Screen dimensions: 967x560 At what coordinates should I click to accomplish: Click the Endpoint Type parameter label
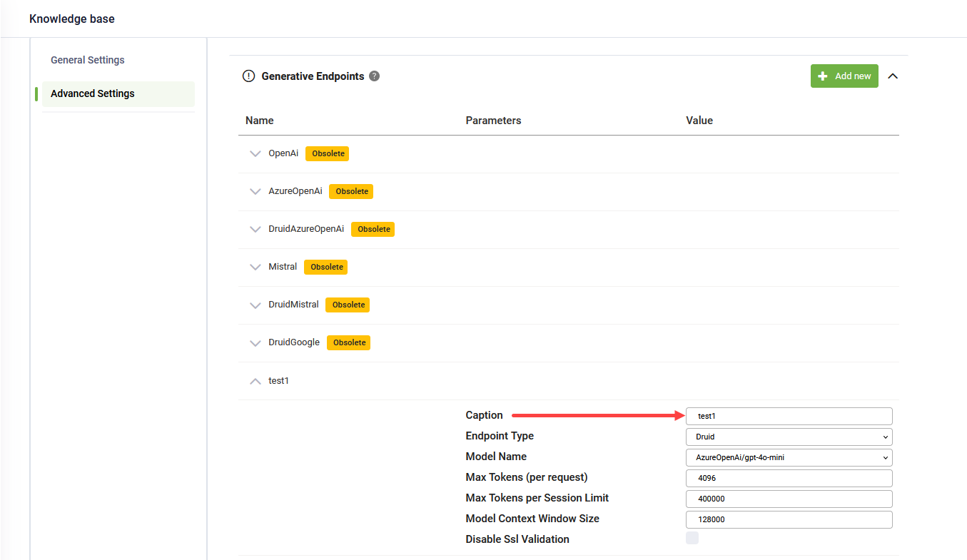click(500, 436)
